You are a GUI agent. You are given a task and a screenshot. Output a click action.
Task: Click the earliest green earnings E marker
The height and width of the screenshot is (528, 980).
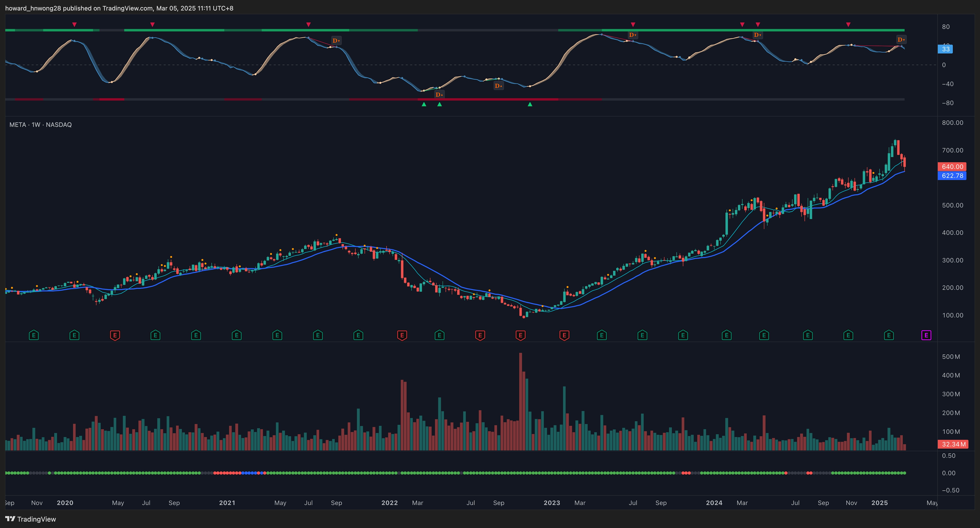coord(34,335)
